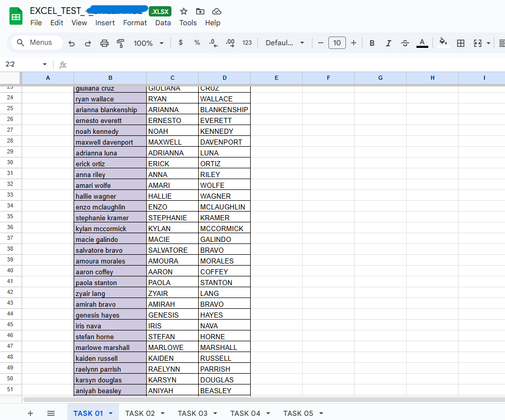Switch to the TASK 03 tab
This screenshot has height=420, width=505.
pos(193,413)
